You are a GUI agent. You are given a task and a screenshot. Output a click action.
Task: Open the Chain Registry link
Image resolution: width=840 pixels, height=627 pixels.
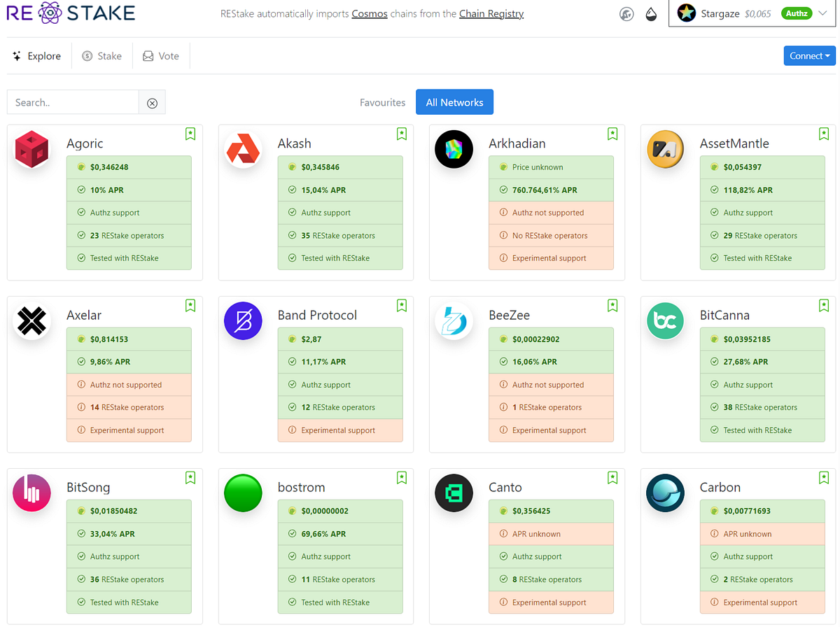click(x=491, y=13)
